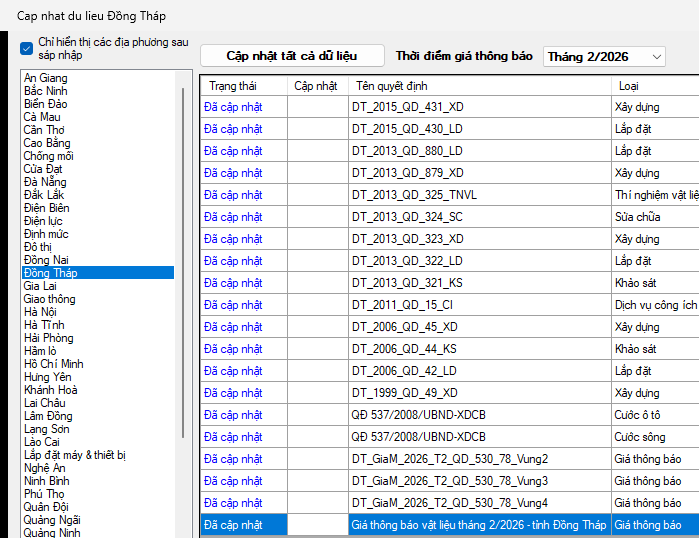This screenshot has height=538, width=699.
Task: Click 'Cập nhật' cell for DT_2006_QD_45_XD
Action: [317, 327]
